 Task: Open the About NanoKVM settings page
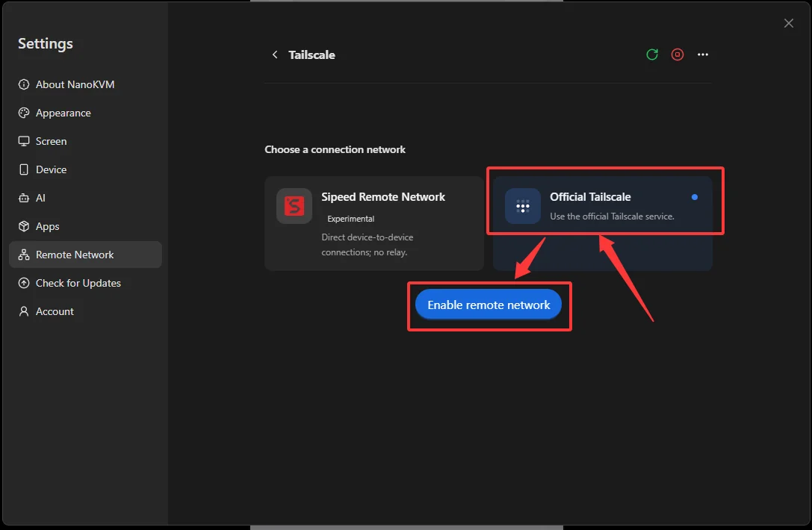click(85, 84)
